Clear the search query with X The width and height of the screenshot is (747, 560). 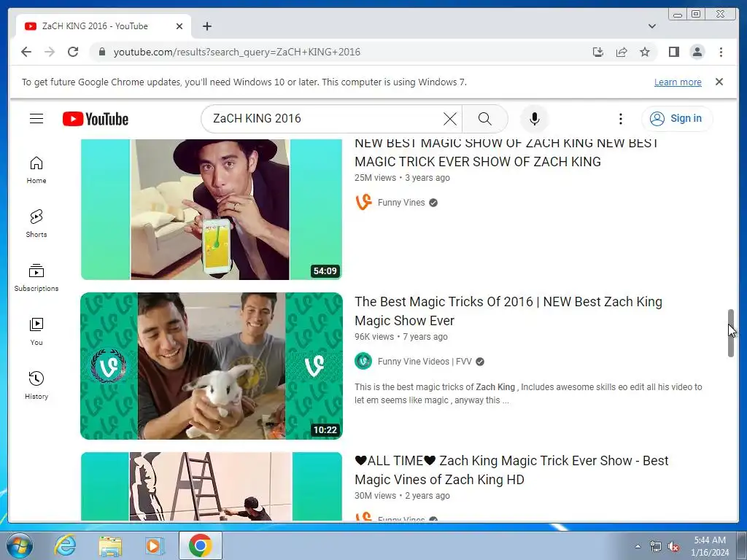tap(449, 119)
